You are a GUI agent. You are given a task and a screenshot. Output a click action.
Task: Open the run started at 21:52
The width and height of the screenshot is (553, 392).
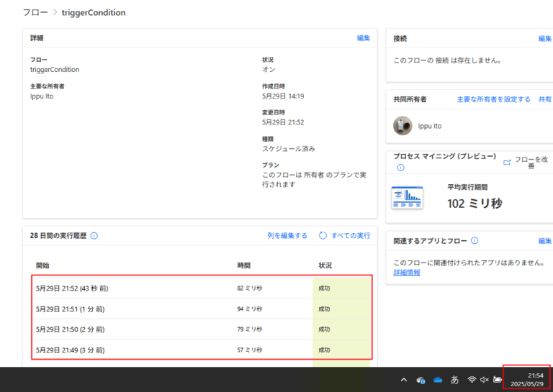click(x=202, y=288)
